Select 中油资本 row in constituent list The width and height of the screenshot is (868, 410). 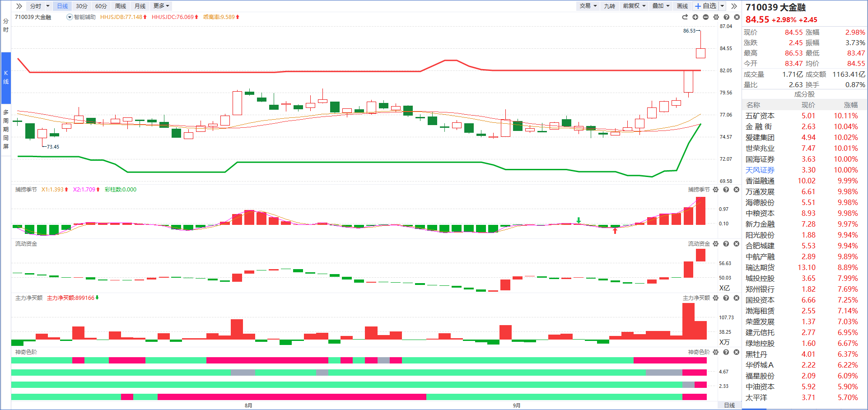pyautogui.click(x=804, y=387)
